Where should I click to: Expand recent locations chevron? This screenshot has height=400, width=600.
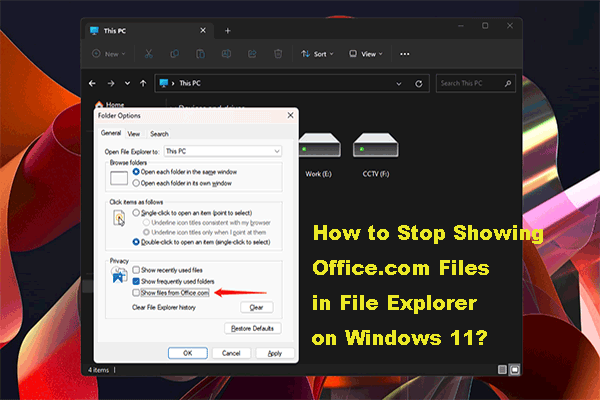coord(127,83)
